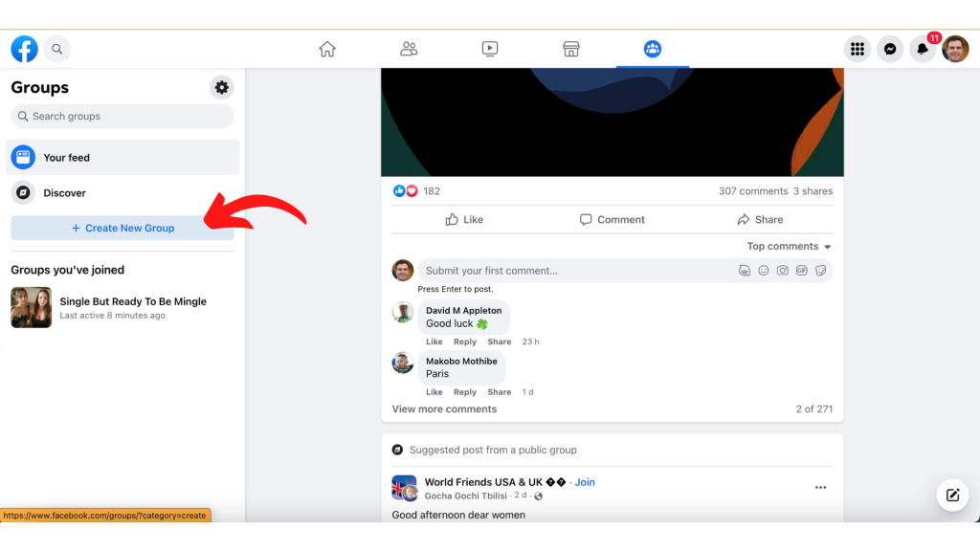This screenshot has width=980, height=551.
Task: Open notifications bell with 11 badge
Action: (923, 49)
